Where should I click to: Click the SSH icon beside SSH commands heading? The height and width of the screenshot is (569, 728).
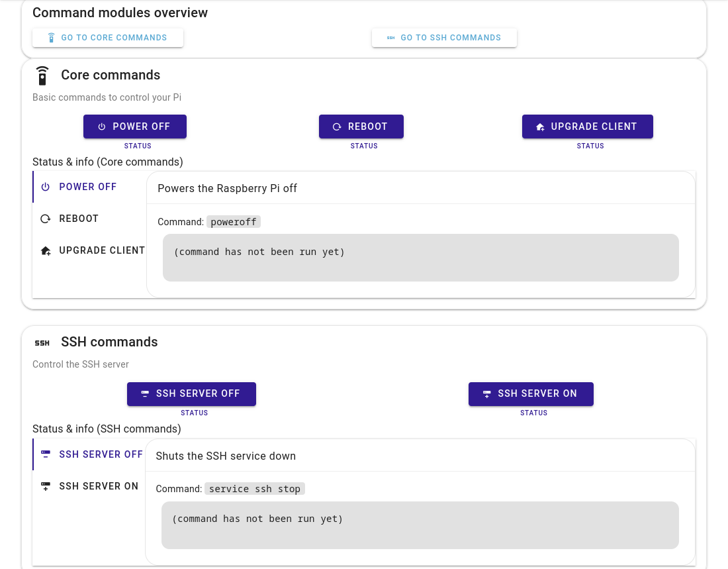42,343
